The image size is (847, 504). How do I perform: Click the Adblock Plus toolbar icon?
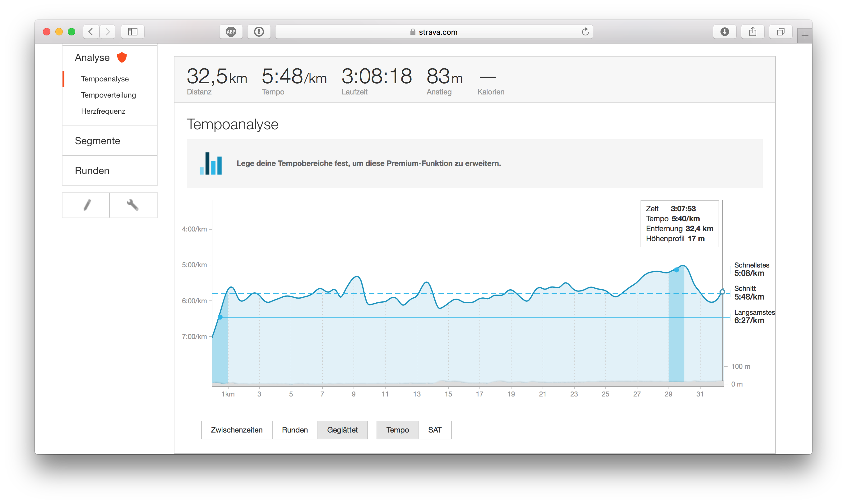click(231, 32)
